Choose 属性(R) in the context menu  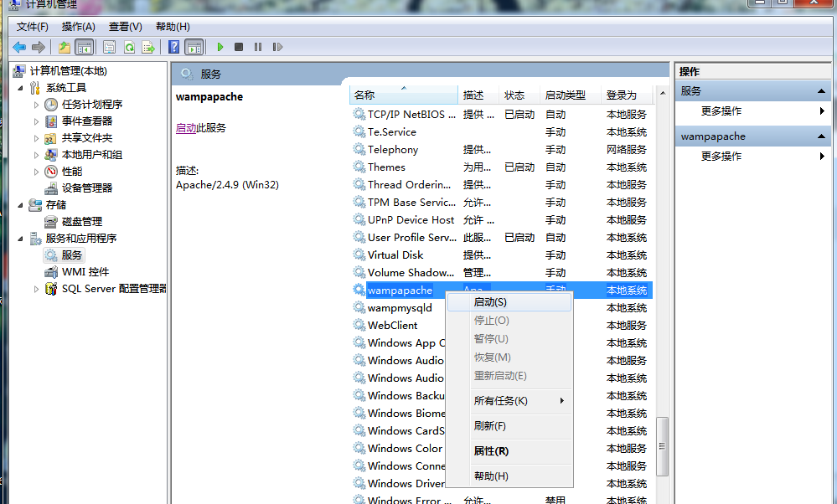tap(509, 450)
